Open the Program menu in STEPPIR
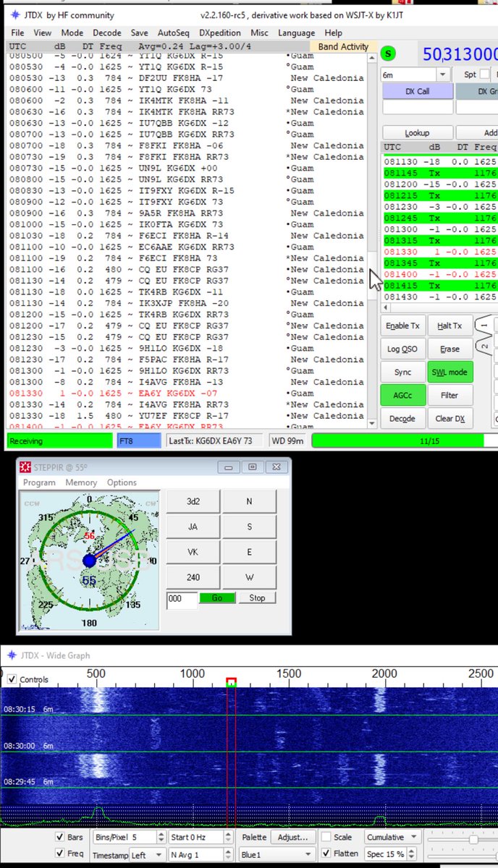The width and height of the screenshot is (498, 868). click(39, 482)
